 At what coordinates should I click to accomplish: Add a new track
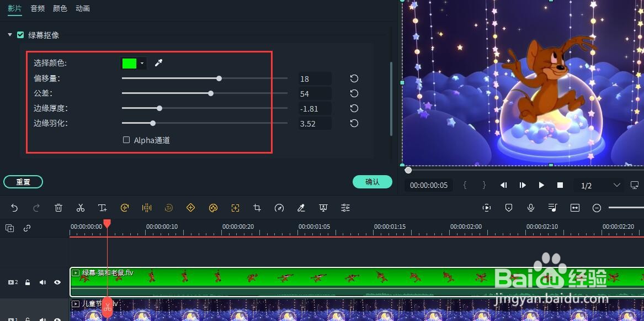[x=10, y=229]
